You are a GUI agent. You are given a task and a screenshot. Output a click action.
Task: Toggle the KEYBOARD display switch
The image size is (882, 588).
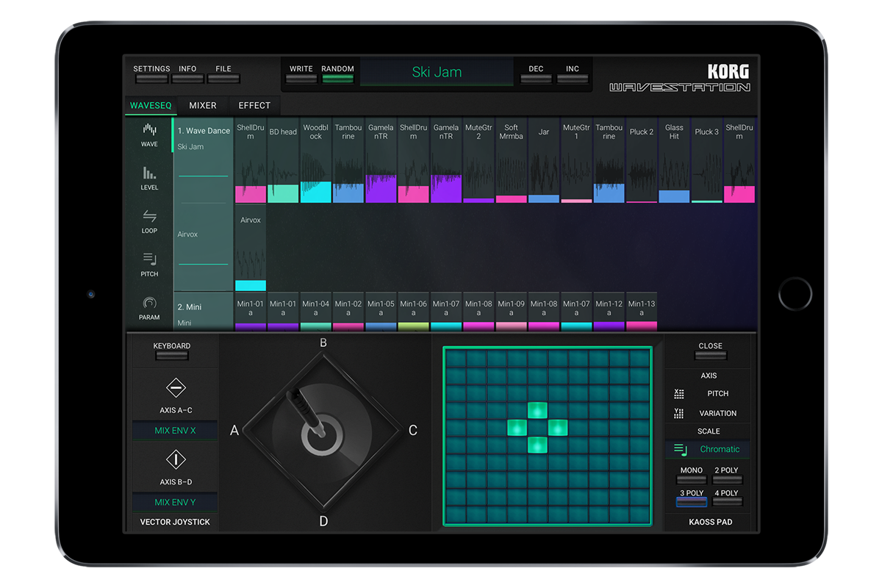(x=171, y=354)
